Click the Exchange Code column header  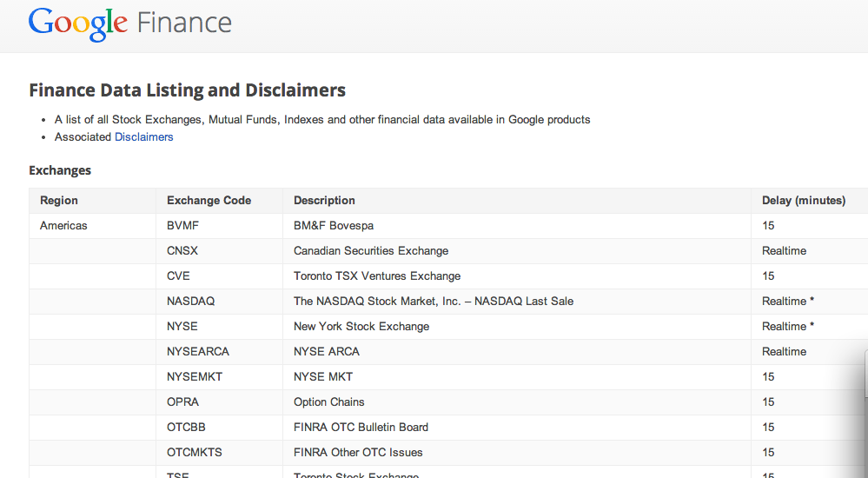coord(209,201)
